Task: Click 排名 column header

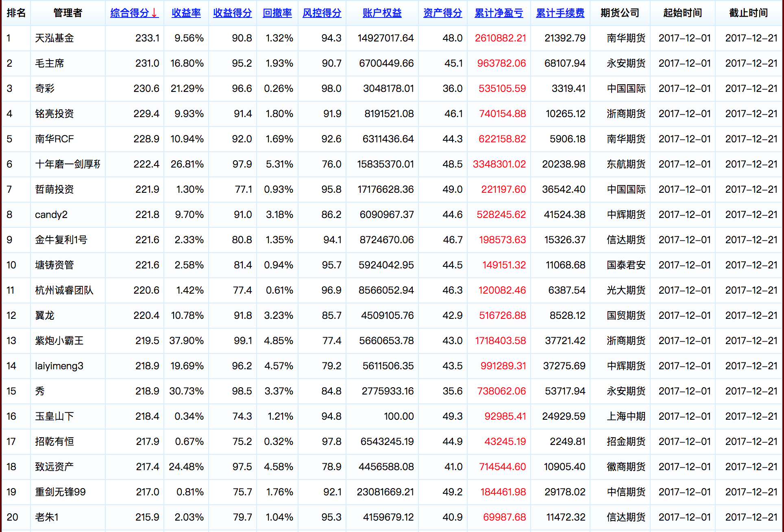Action: [x=16, y=13]
